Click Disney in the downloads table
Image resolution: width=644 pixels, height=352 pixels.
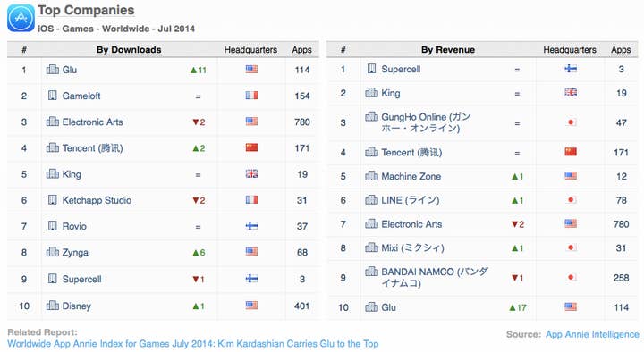76,306
